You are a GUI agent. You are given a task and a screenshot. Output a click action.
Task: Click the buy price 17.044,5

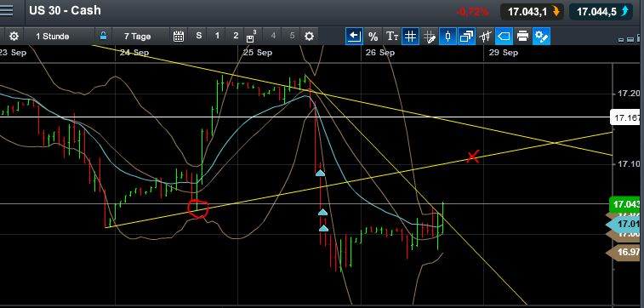pos(601,12)
